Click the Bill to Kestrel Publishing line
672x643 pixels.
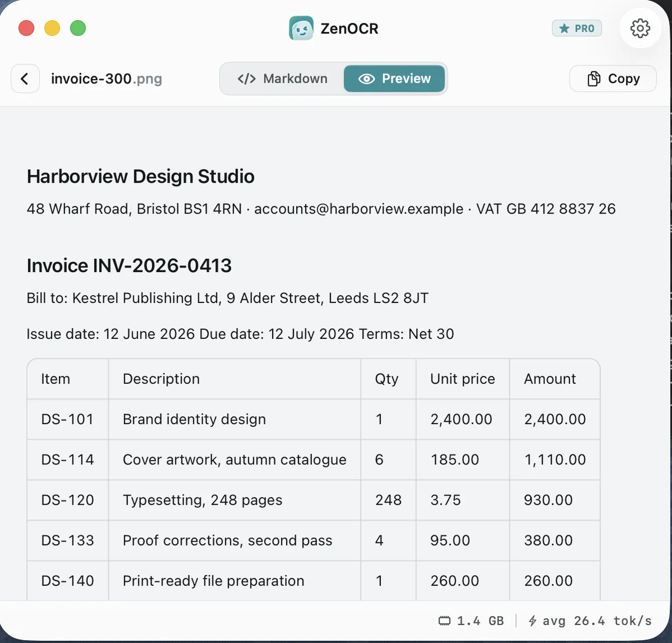(227, 298)
